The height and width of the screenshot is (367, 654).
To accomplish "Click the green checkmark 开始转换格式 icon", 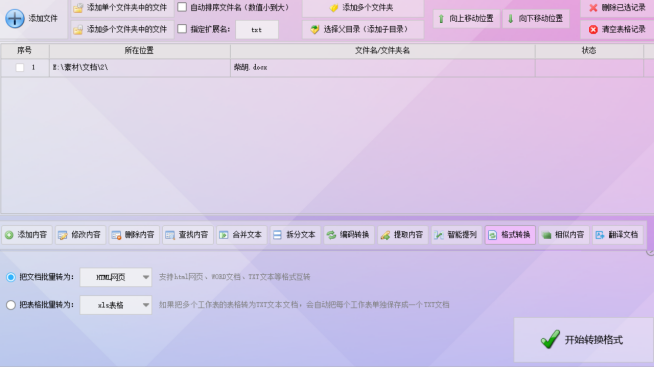I will [x=550, y=339].
